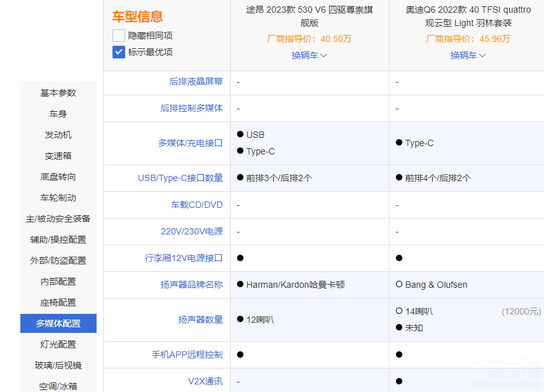Click the 扬声器品牌名称 link
Screen dimensions: 544x392
(191, 285)
